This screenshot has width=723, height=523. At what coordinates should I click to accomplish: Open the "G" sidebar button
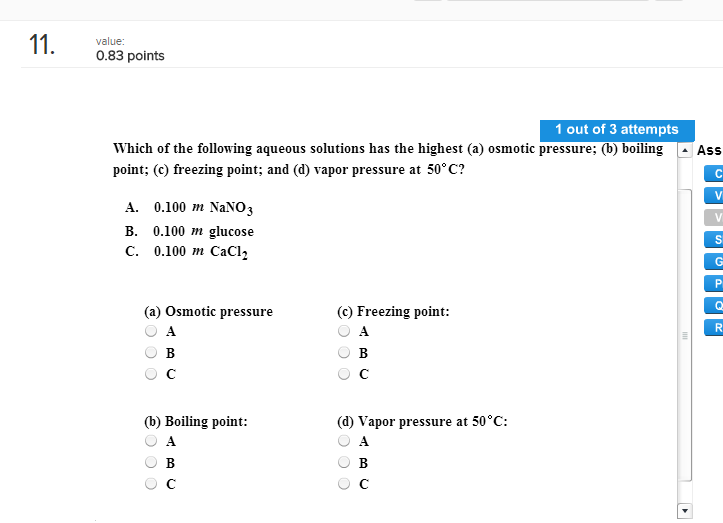(x=715, y=262)
